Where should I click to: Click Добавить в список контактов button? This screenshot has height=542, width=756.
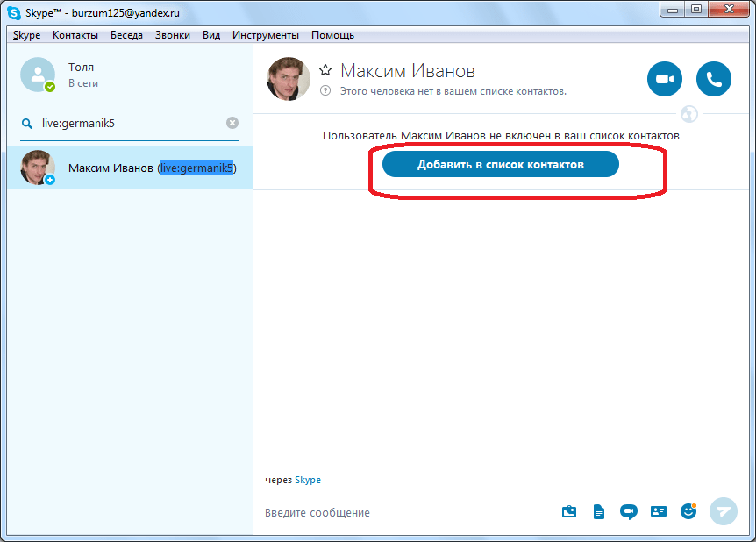(x=501, y=164)
